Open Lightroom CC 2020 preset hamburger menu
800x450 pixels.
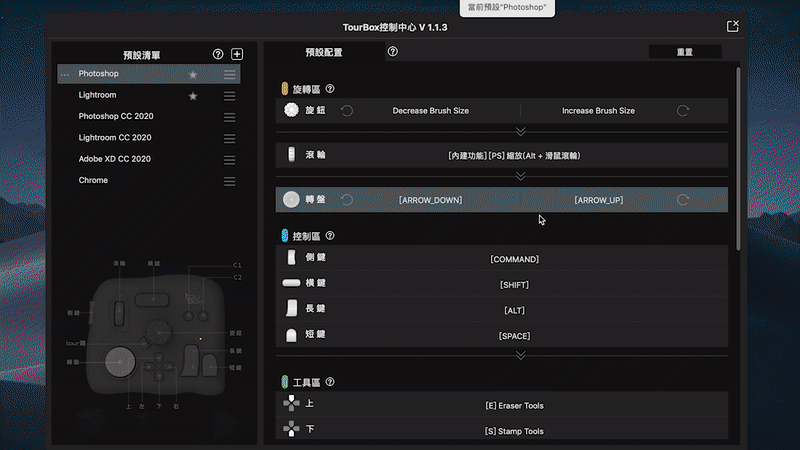(230, 139)
